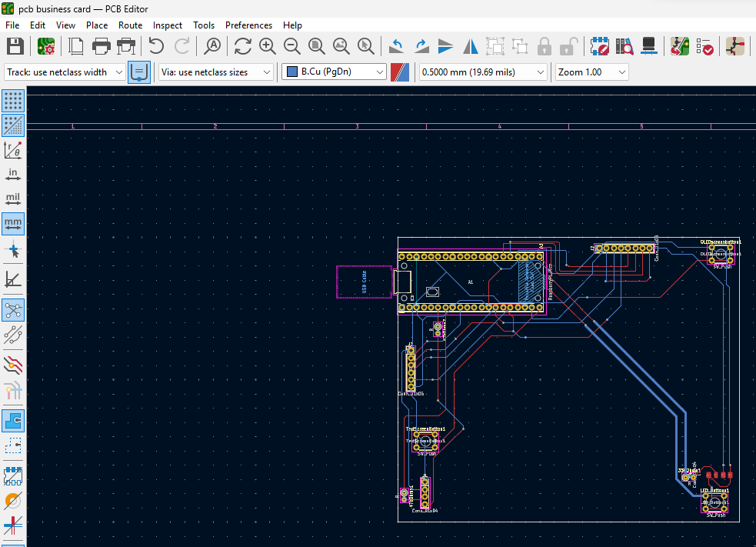Viewport: 756px width, 547px height.
Task: Click the layer pair color swatch
Action: click(x=400, y=72)
